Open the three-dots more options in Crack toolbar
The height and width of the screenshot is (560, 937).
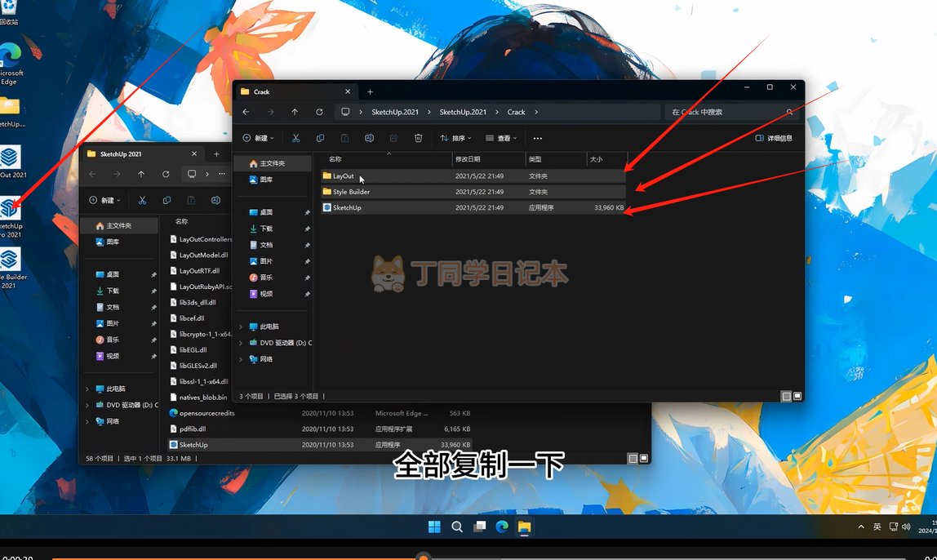[537, 138]
